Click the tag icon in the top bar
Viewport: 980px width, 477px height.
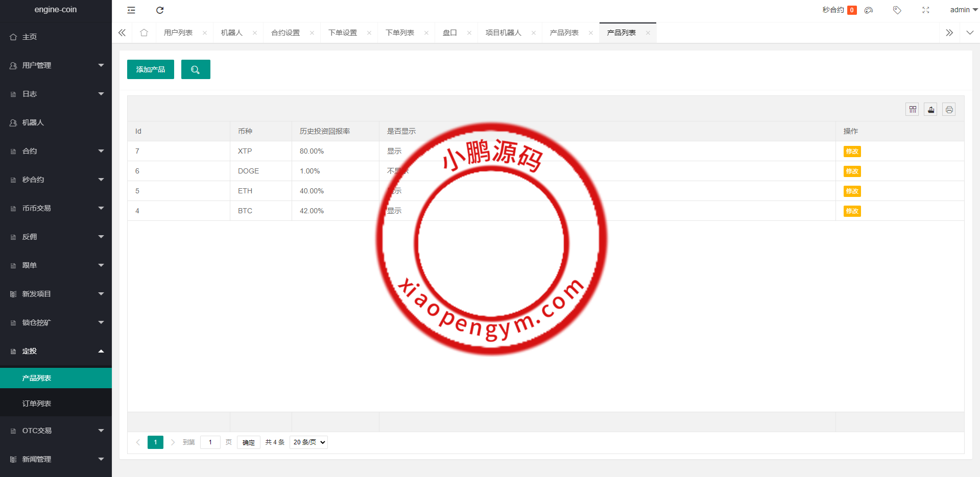897,10
